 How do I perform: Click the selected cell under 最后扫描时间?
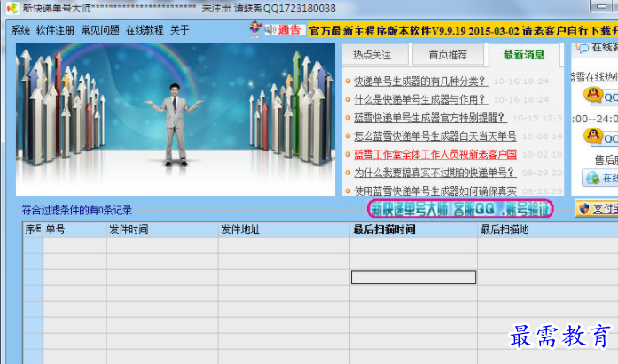(x=413, y=277)
